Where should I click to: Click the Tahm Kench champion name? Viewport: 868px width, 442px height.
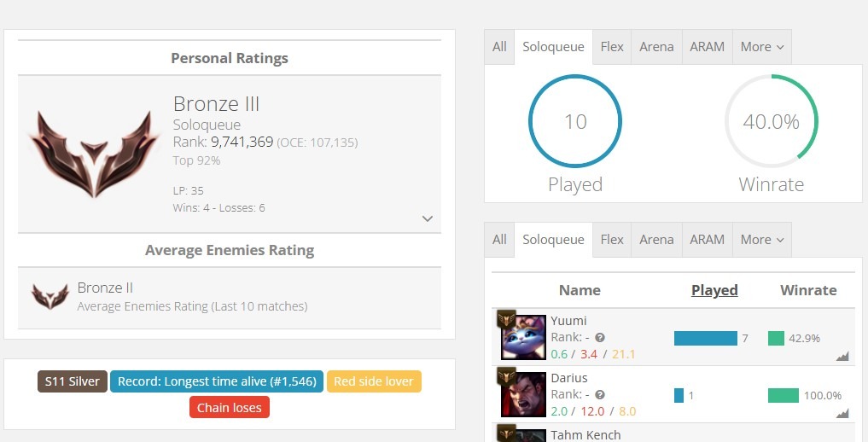tap(585, 435)
